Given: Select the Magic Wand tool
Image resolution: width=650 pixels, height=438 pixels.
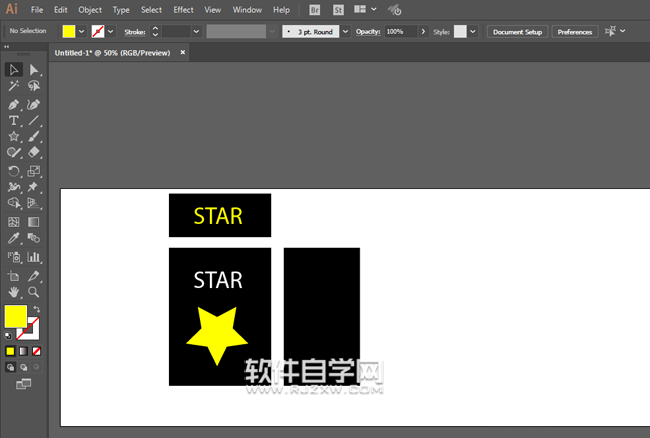Looking at the screenshot, I should pos(14,87).
